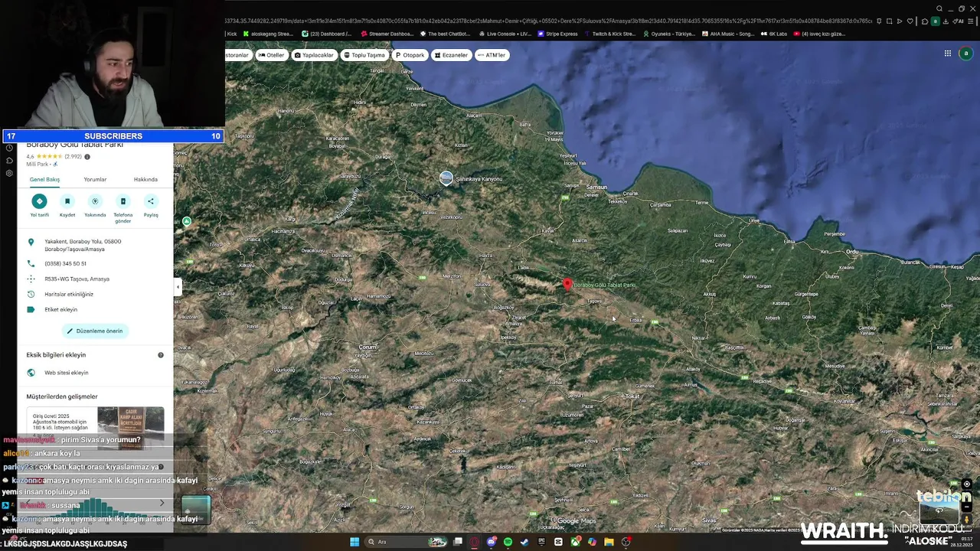Collapse the side panel with the arrow tab

178,287
